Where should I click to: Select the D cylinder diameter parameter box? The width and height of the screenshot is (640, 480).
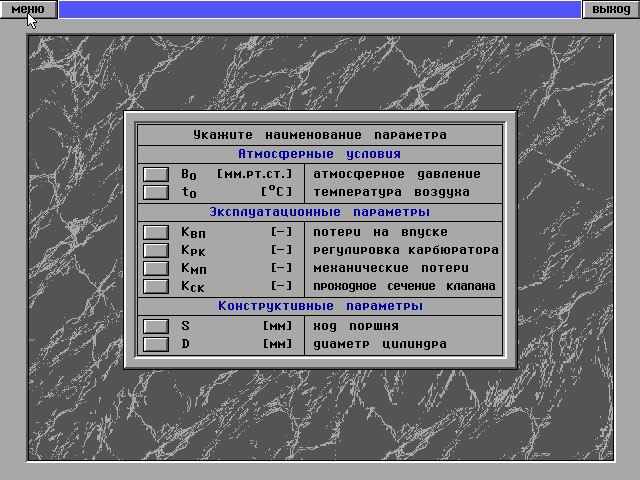[156, 344]
